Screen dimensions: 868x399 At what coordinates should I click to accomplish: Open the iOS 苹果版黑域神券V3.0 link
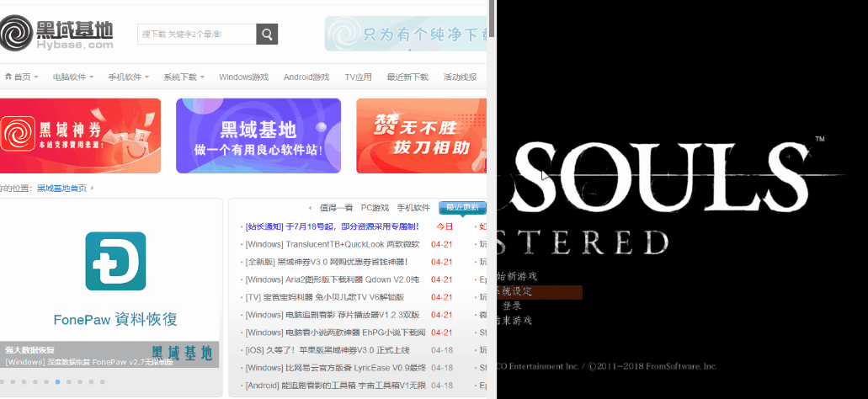coord(327,350)
